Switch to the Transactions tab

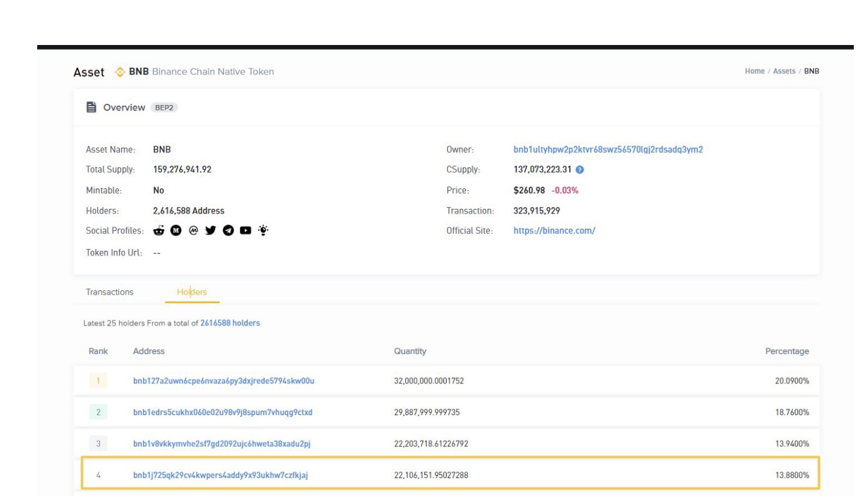click(109, 292)
